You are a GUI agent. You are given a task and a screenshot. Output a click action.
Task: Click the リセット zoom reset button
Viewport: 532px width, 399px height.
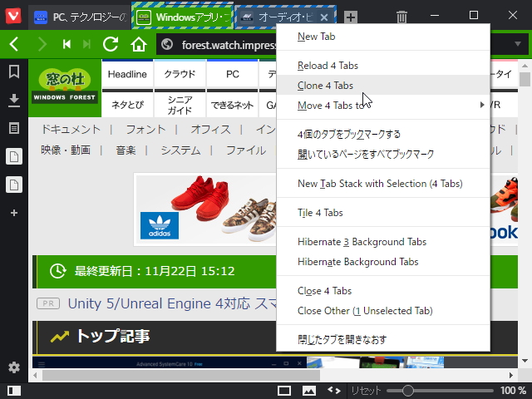[x=366, y=391]
